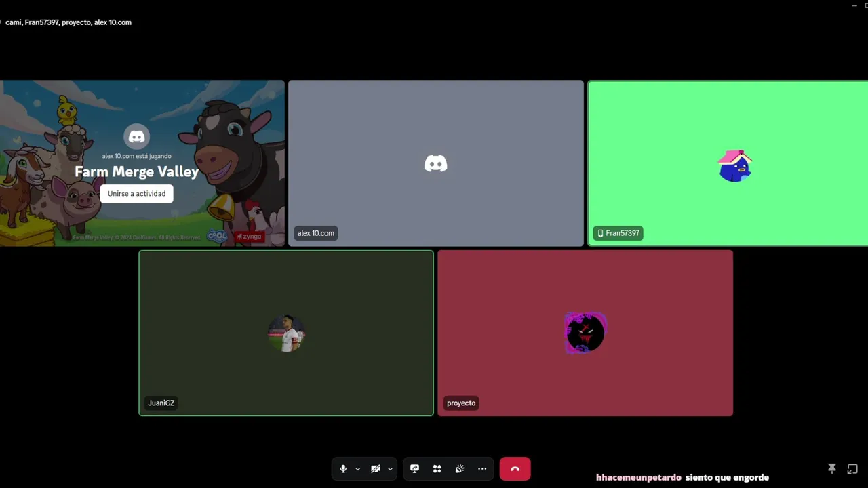This screenshot has height=488, width=868.
Task: Click Farm Merge Valley title text
Action: (x=136, y=171)
